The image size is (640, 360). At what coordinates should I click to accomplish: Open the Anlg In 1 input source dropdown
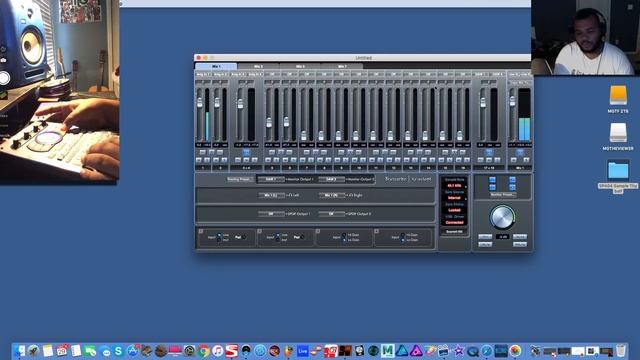pos(203,74)
